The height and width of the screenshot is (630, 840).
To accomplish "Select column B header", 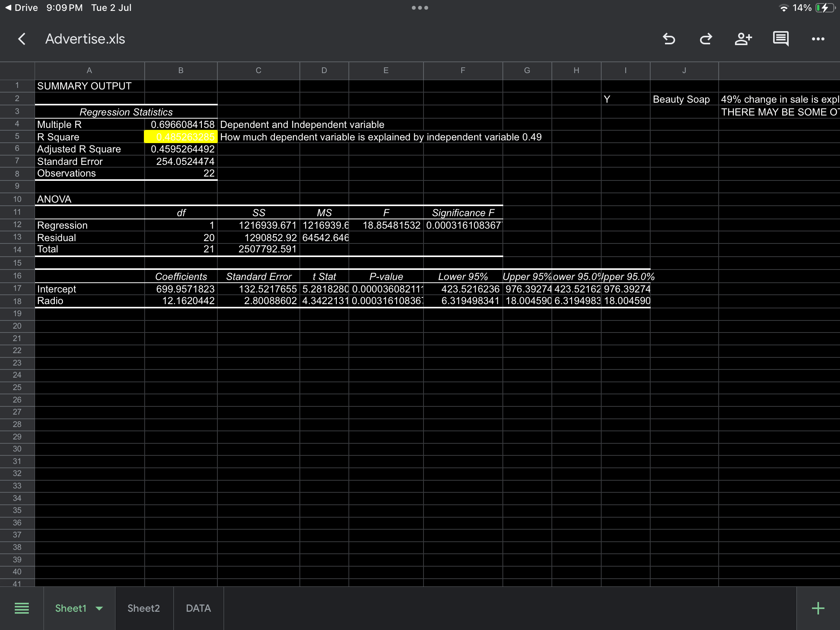I will 180,70.
